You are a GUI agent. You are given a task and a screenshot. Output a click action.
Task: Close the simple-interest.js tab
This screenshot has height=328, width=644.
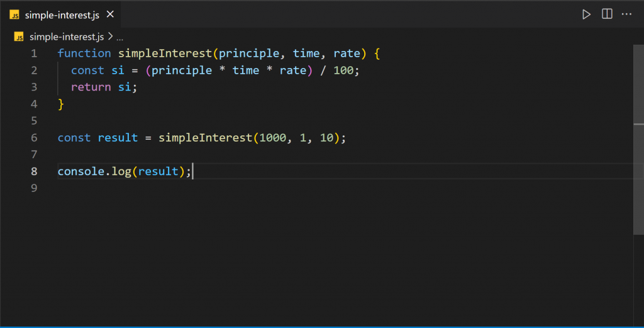pos(110,14)
